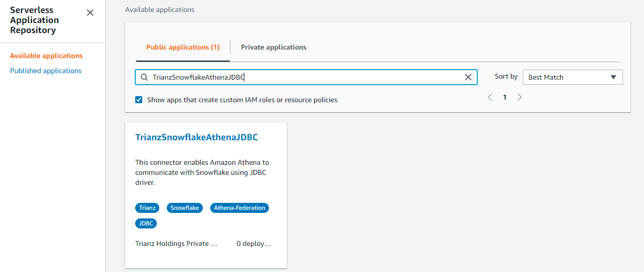Open Published applications in sidebar
The image size is (644, 272).
pyautogui.click(x=46, y=71)
